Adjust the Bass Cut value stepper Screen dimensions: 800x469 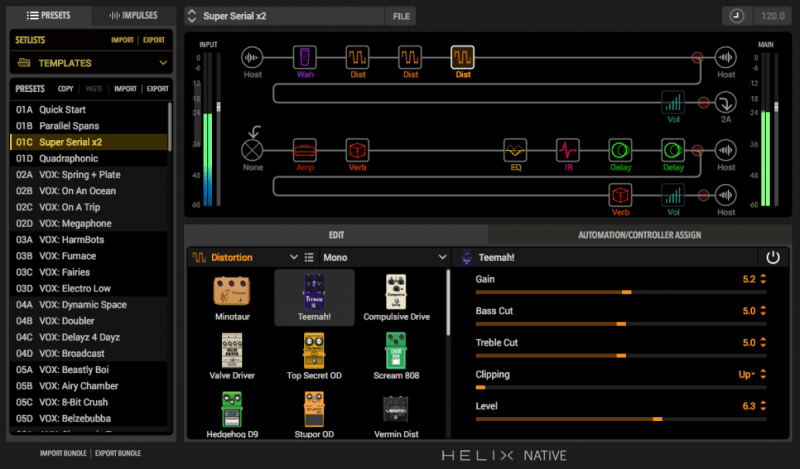tap(763, 311)
